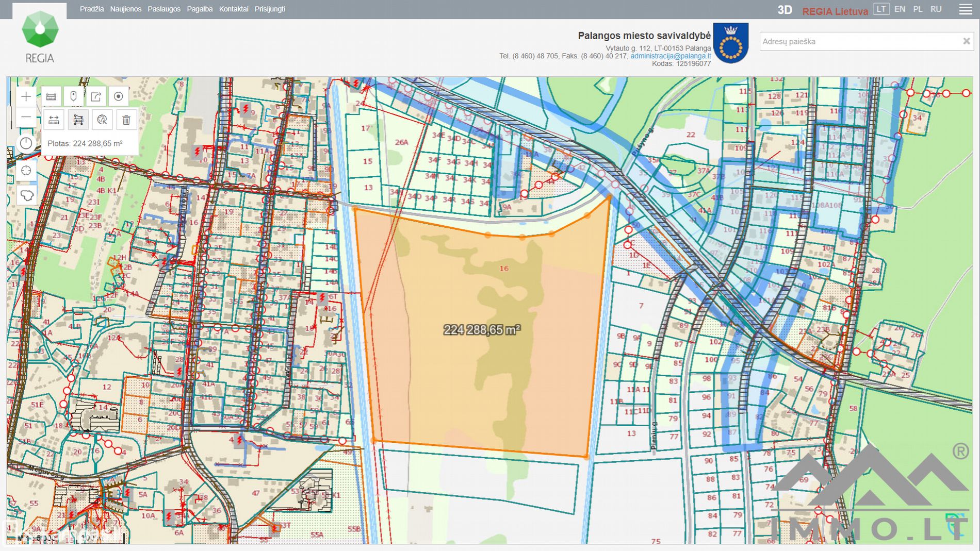The height and width of the screenshot is (551, 980).
Task: Open the Naujienos menu item
Action: pyautogui.click(x=125, y=9)
